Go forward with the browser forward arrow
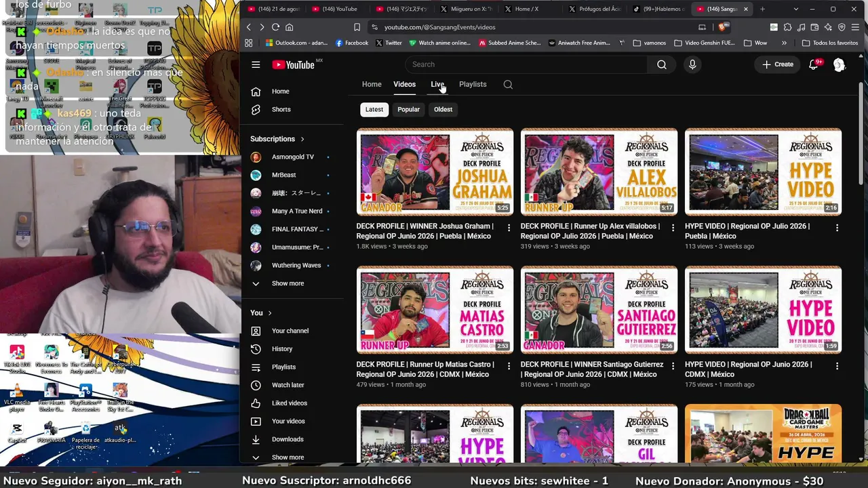This screenshot has height=488, width=868. point(262,27)
